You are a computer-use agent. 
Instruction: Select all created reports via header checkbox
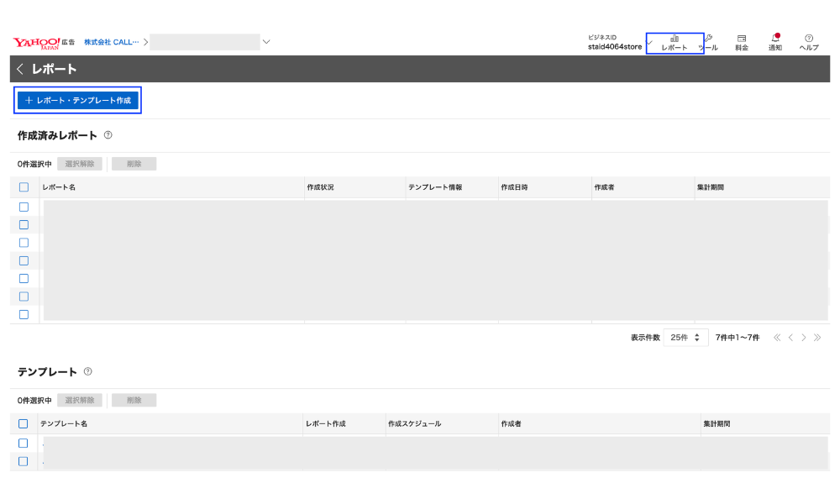tap(24, 186)
